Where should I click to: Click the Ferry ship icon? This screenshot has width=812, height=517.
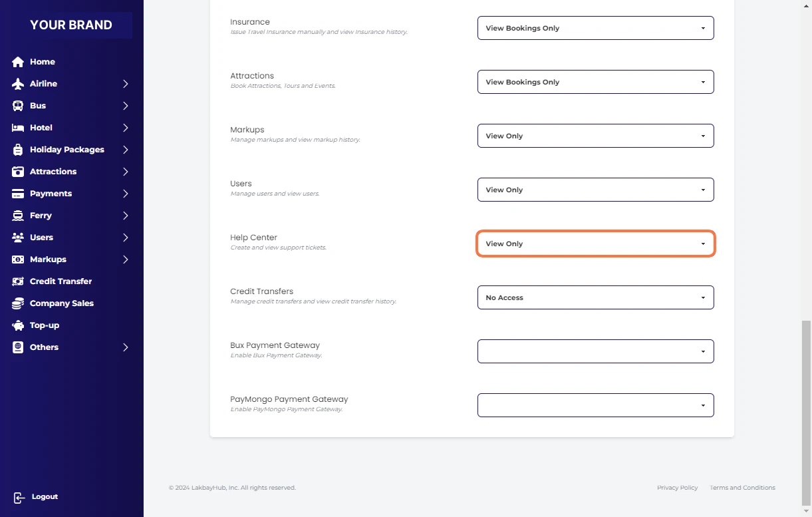18,216
